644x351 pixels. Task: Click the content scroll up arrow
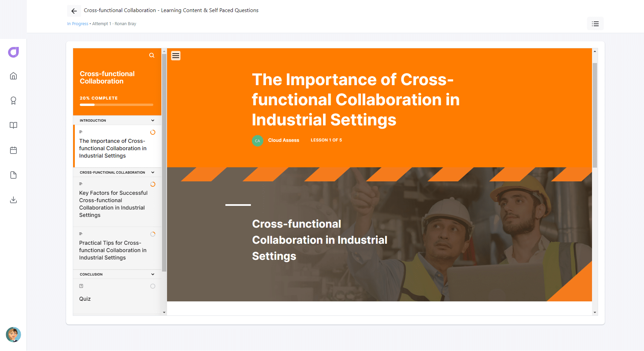click(595, 51)
